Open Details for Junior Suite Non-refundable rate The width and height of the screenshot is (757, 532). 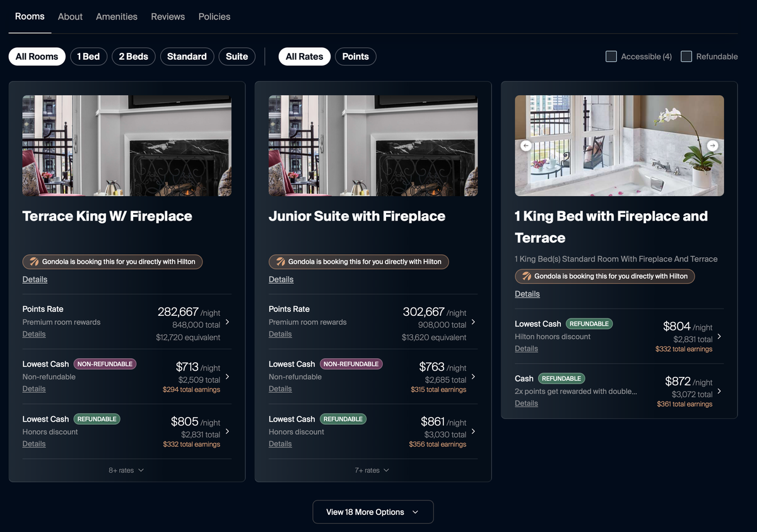pos(280,389)
